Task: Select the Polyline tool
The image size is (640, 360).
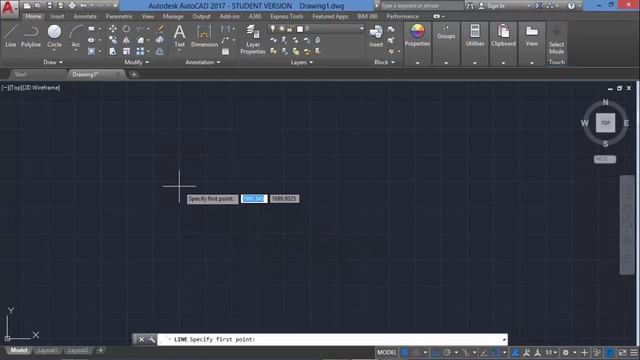Action: [x=31, y=36]
